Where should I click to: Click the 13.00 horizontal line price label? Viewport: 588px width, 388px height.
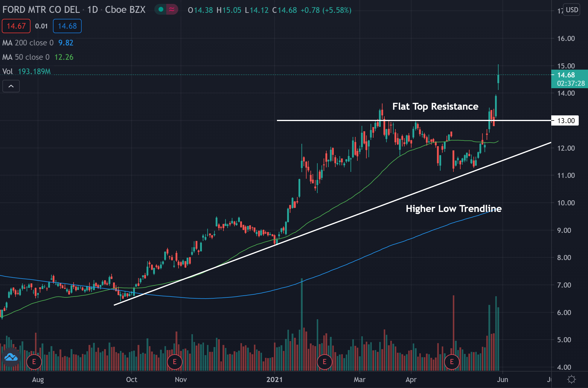pos(565,120)
